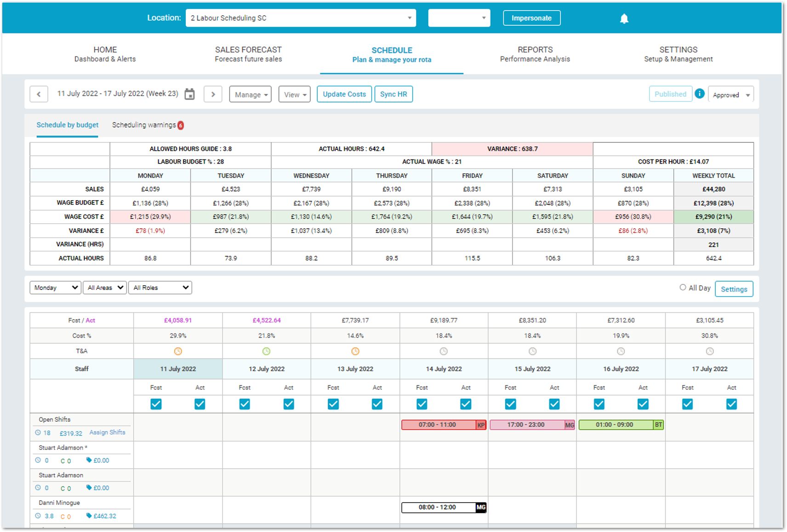Image resolution: width=787 pixels, height=532 pixels.
Task: Expand the Manage dropdown menu
Action: pos(251,95)
